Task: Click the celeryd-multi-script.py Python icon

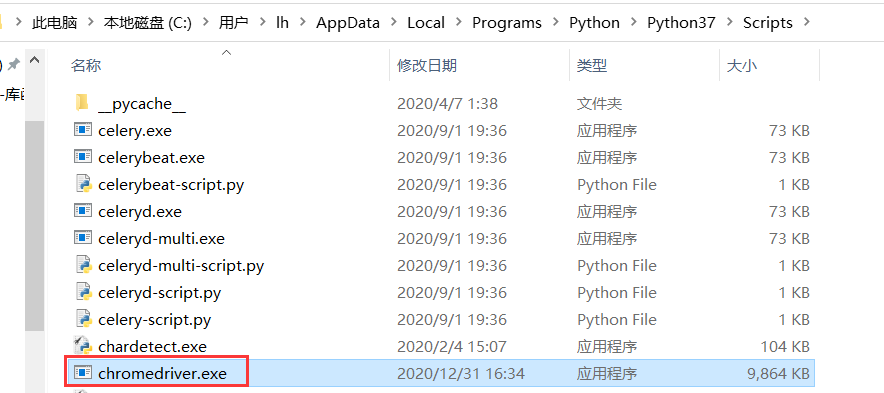Action: coord(83,265)
